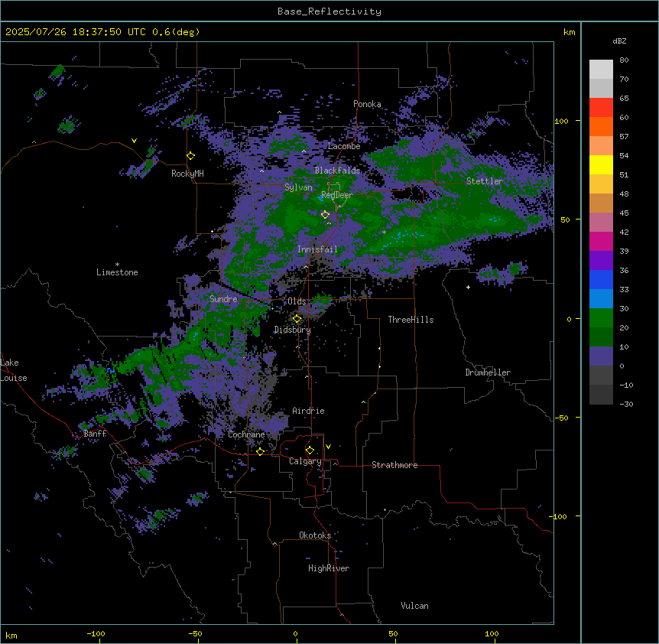The width and height of the screenshot is (659, 644).
Task: Click the Olds town label
Action: (297, 301)
